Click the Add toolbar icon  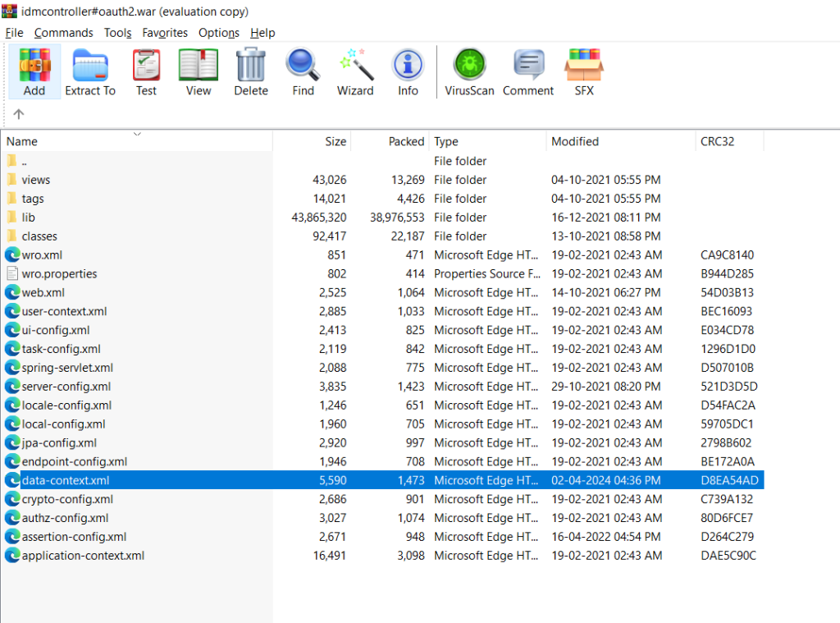click(34, 72)
